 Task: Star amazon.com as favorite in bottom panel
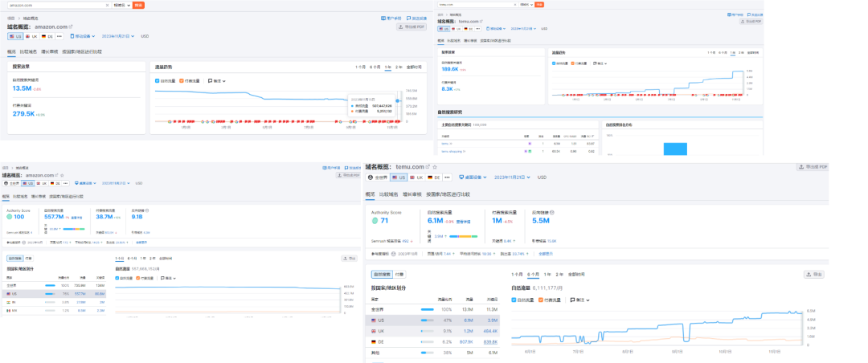(x=61, y=175)
